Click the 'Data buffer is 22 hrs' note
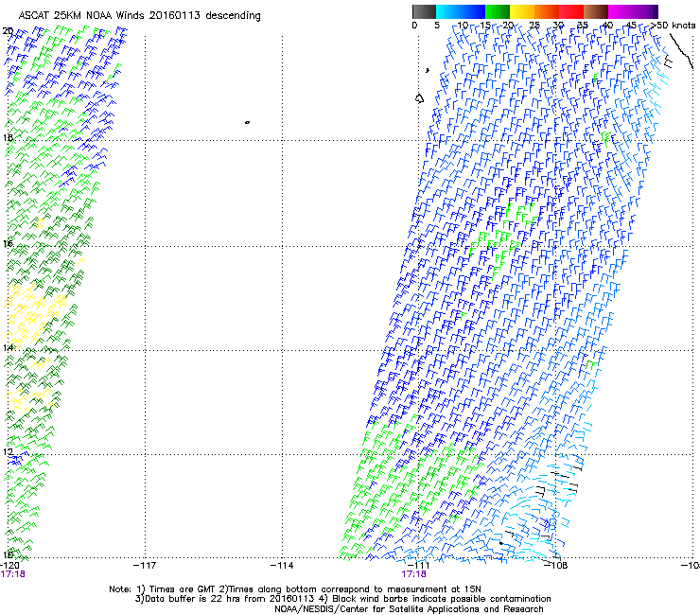The image size is (700, 615). pos(225,599)
